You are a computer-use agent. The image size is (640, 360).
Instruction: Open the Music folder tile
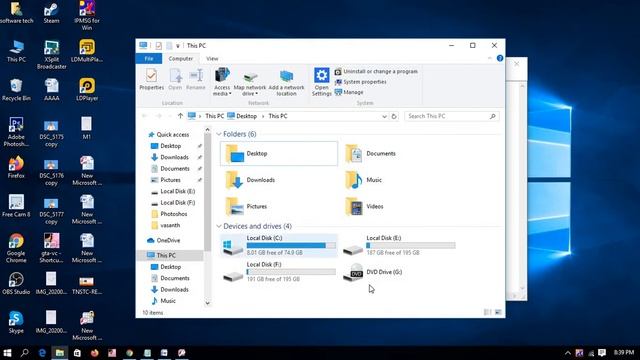click(363, 180)
